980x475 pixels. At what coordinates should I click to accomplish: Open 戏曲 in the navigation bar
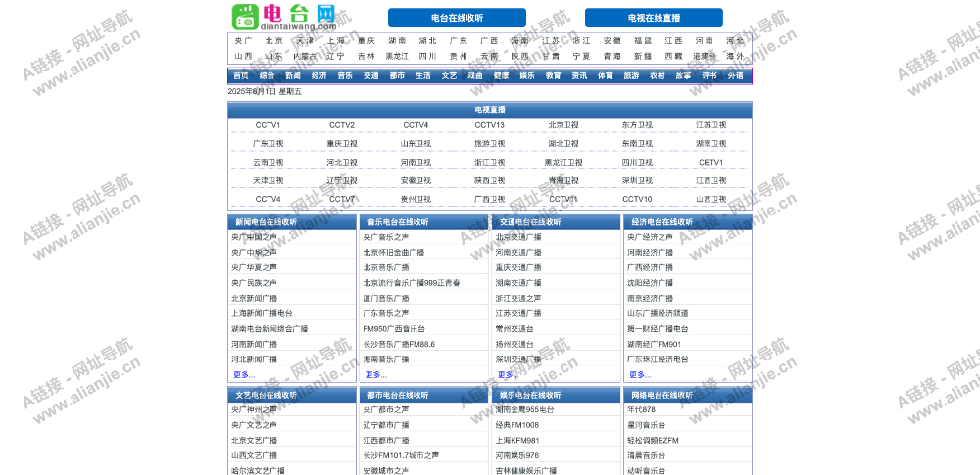pyautogui.click(x=475, y=76)
